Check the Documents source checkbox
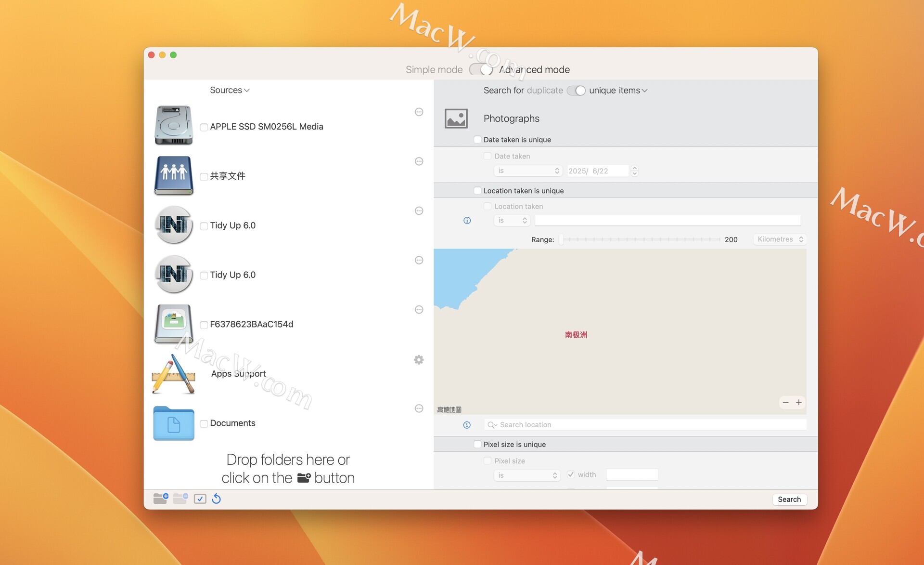 click(x=204, y=424)
